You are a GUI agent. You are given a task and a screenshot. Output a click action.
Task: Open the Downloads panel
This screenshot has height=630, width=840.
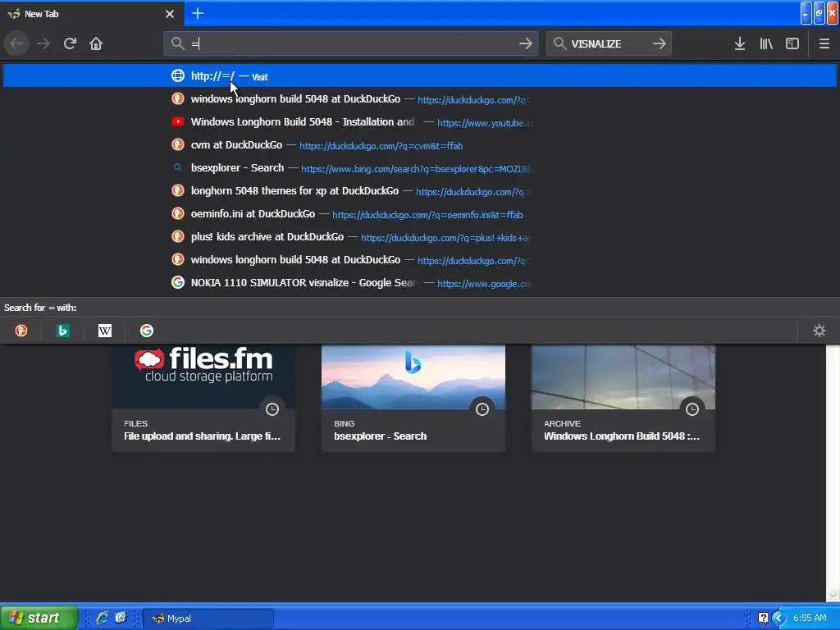[x=740, y=43]
